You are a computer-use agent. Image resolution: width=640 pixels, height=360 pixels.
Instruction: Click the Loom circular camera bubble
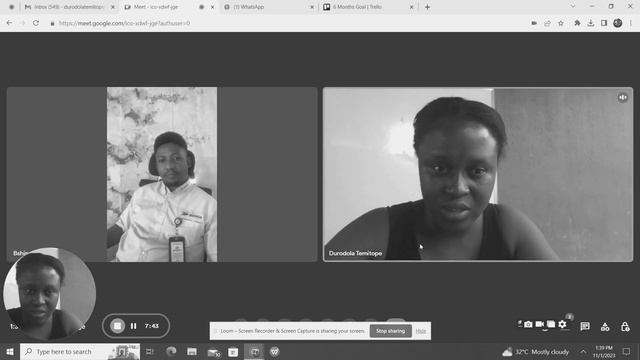click(49, 293)
